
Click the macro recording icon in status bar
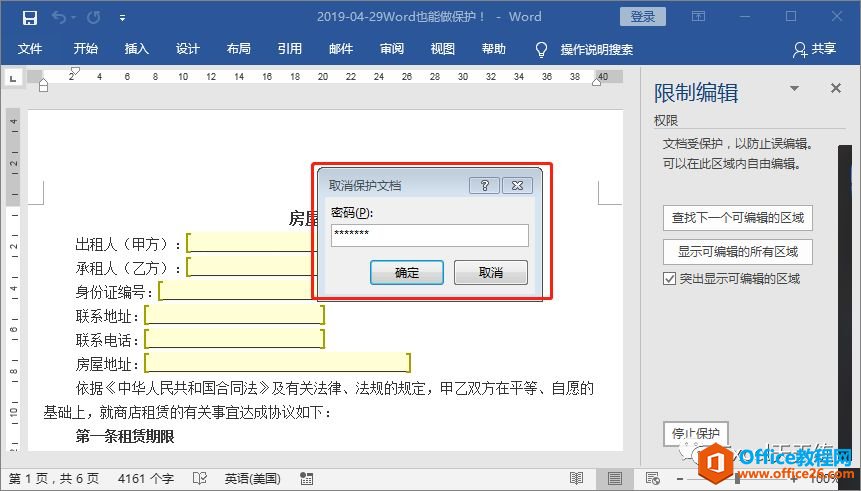[x=305, y=478]
